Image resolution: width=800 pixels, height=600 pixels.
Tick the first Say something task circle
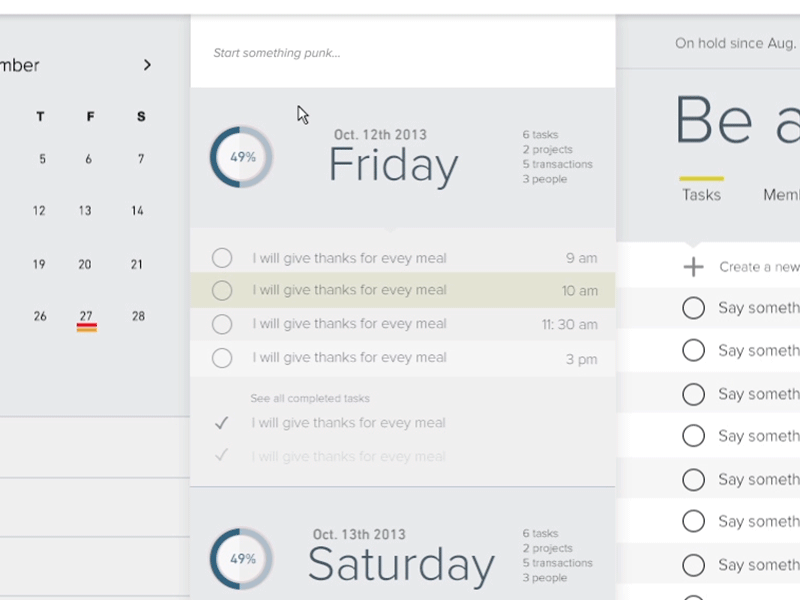click(693, 308)
